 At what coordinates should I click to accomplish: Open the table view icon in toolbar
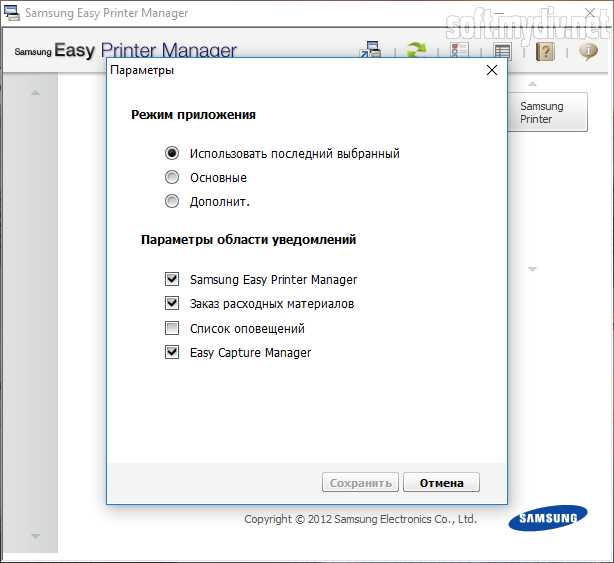coord(502,51)
